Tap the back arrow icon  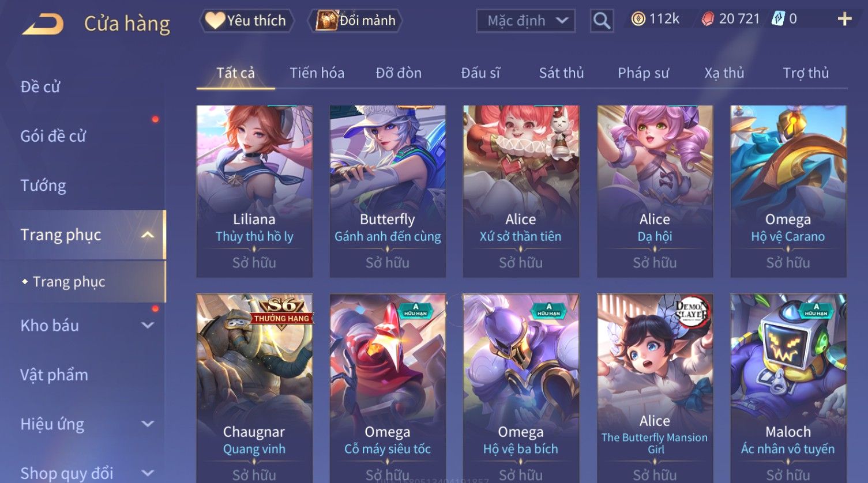click(x=43, y=24)
